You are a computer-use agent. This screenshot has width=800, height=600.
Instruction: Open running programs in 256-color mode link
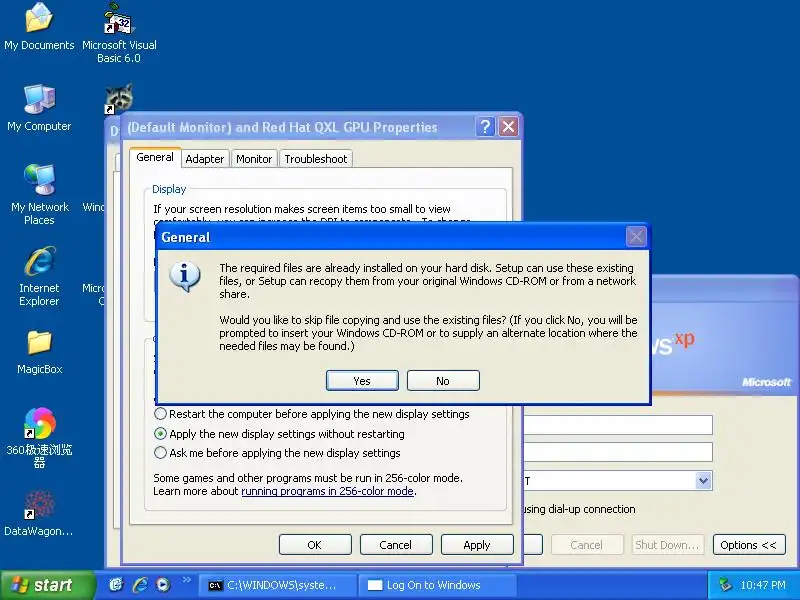pos(328,491)
